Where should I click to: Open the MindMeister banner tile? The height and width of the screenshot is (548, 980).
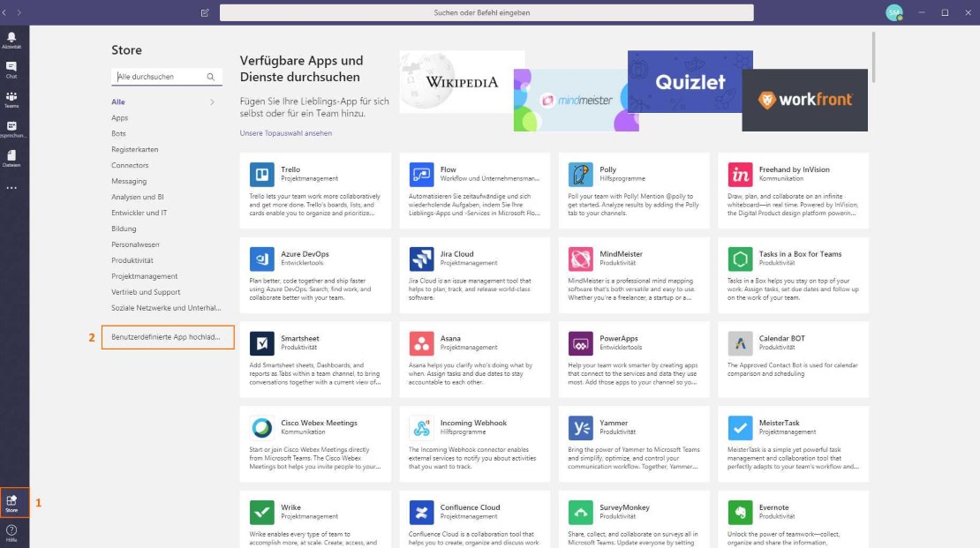[576, 100]
